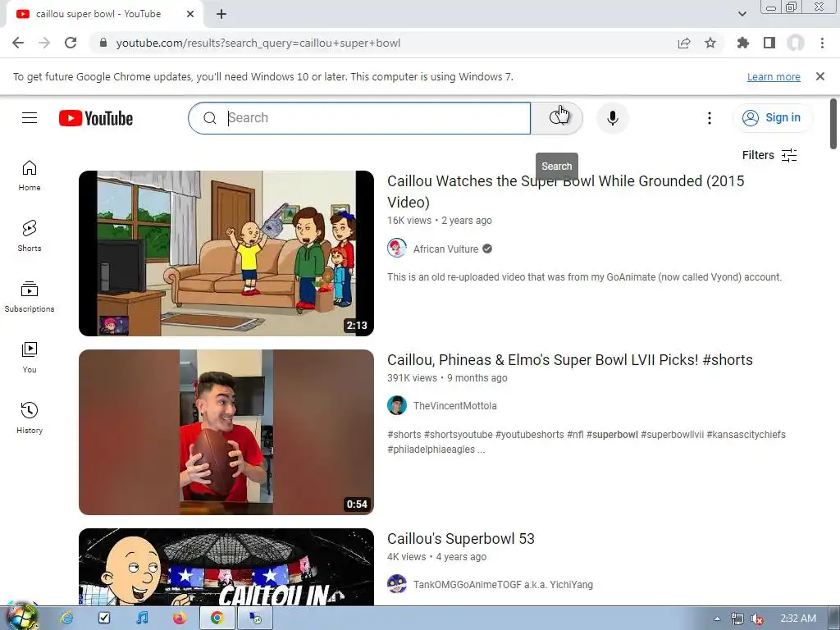Image resolution: width=840 pixels, height=630 pixels.
Task: Open the Filters options
Action: click(x=769, y=155)
